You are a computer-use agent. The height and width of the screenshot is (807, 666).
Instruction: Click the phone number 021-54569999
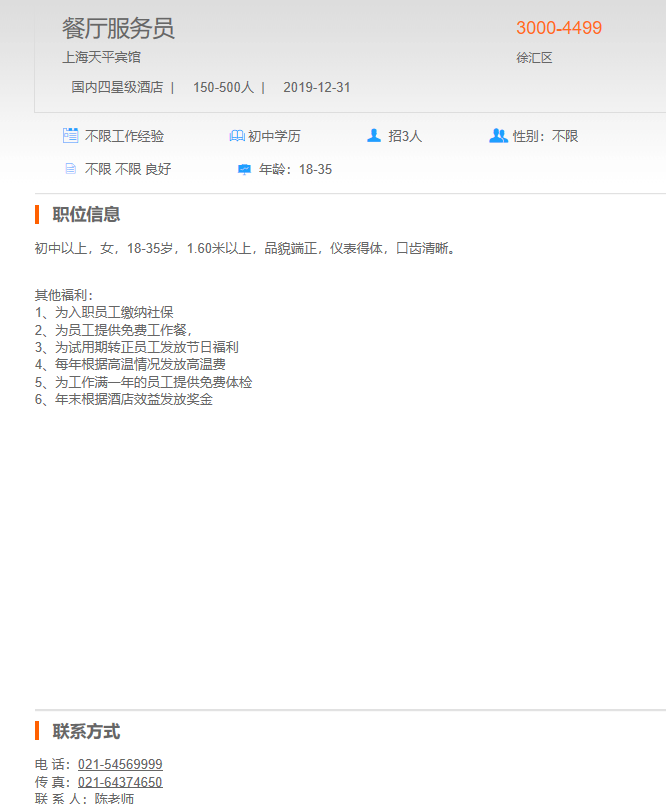120,764
